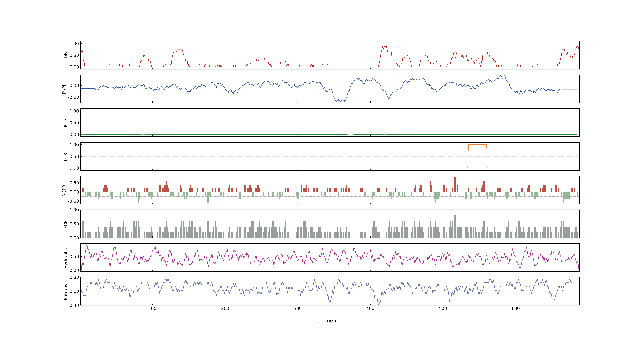Select the LCR y-axis label
Viewport: 644px width, 343px height.
click(x=66, y=157)
